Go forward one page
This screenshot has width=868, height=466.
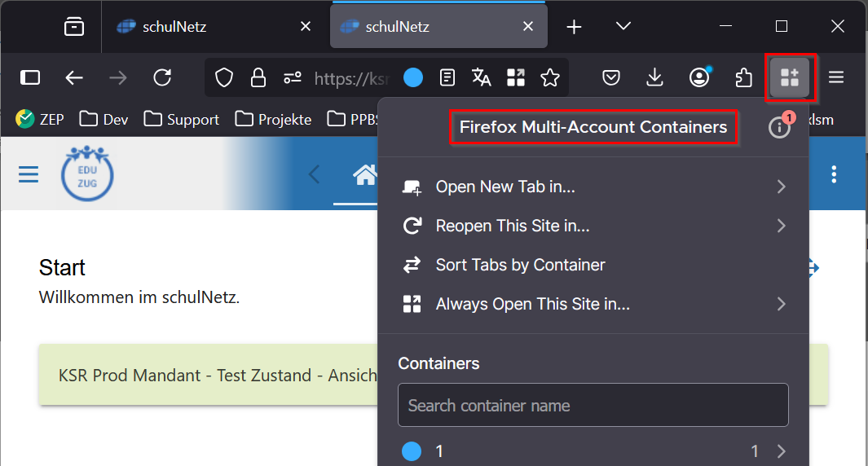pos(118,77)
